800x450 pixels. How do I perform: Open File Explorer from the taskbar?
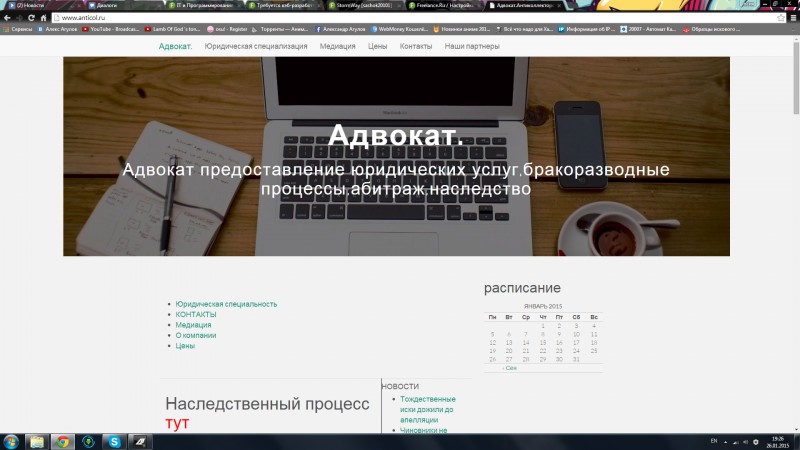pos(37,442)
